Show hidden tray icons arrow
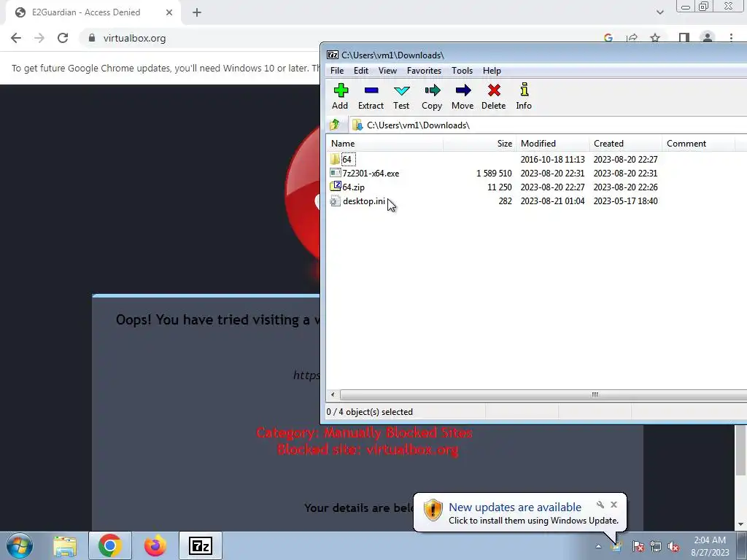 coord(598,546)
